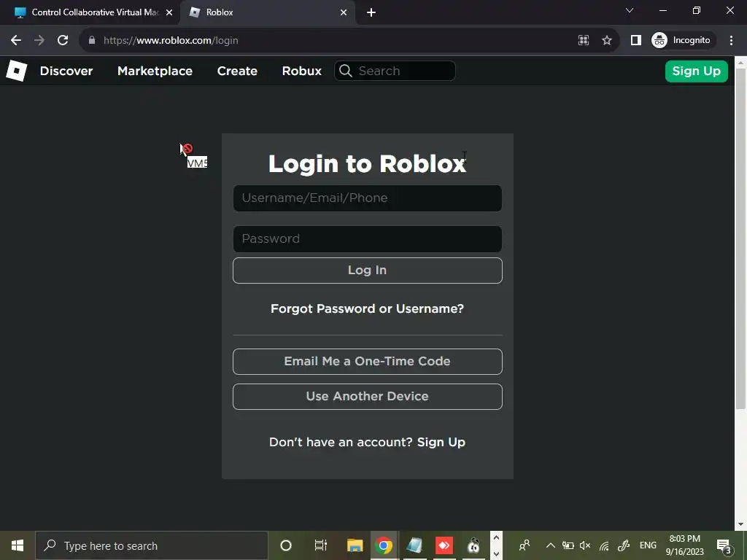
Task: Focus the Password field
Action: [368, 239]
